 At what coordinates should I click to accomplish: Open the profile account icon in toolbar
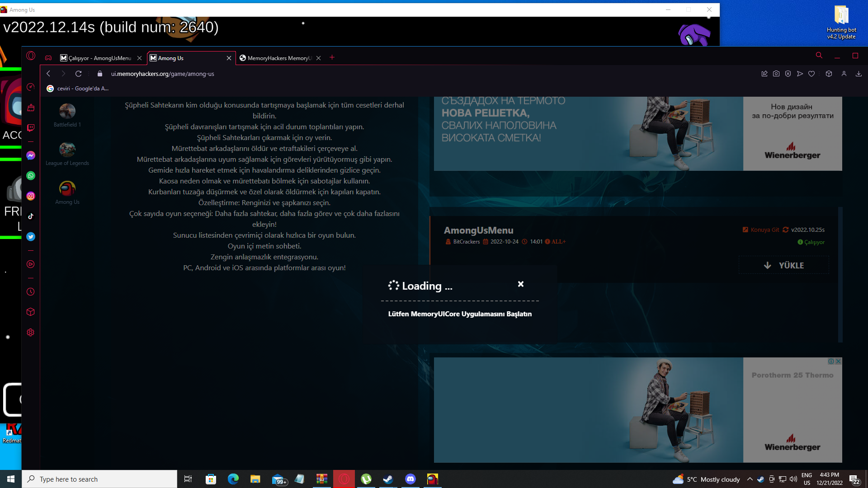tap(844, 74)
